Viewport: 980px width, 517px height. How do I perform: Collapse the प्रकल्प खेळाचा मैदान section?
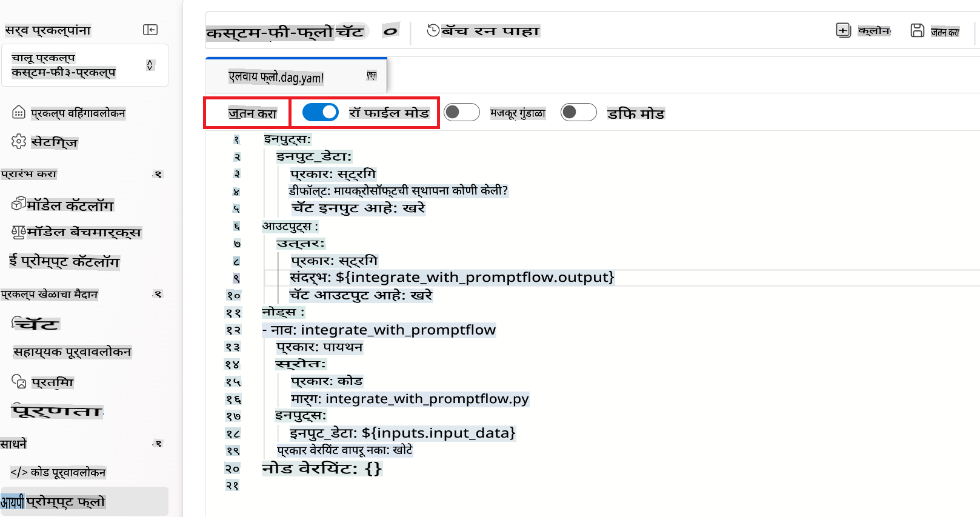click(158, 294)
